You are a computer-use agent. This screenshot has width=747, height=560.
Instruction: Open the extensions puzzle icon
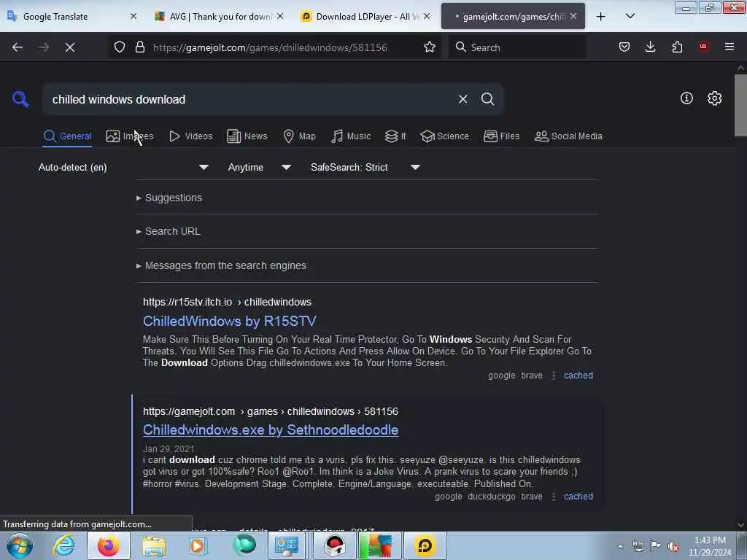[x=677, y=47]
